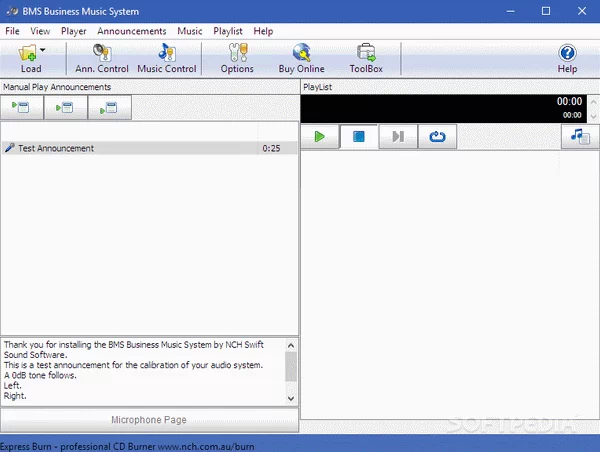Open Help from the toolbar
Viewport: 600px width, 452px height.
tap(567, 57)
